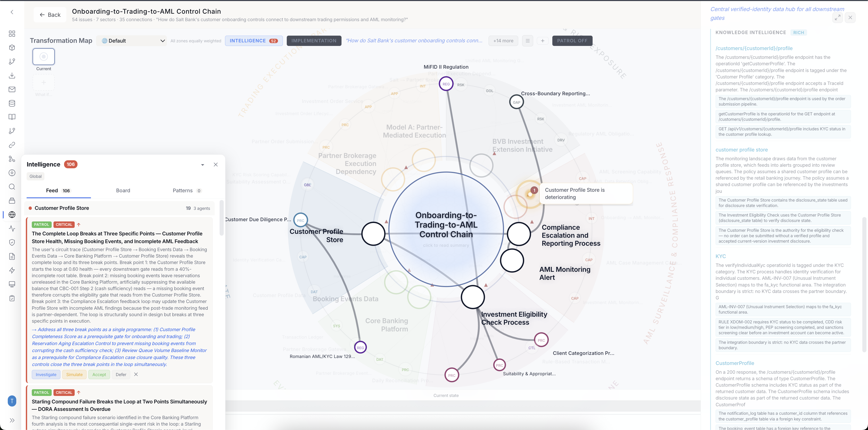The image size is (868, 430).
Task: Select the globe icon currently active in sidebar
Action: (12, 214)
